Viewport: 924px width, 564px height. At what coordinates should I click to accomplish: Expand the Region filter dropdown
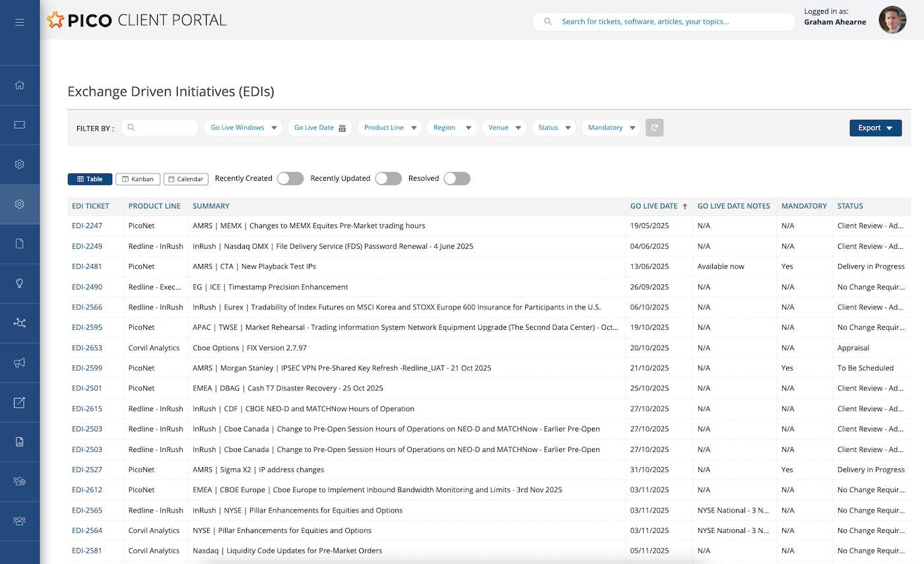coord(451,127)
